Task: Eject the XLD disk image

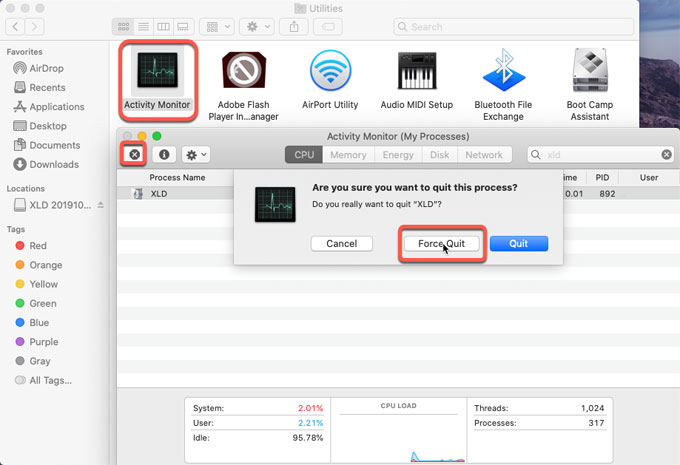Action: (x=101, y=205)
